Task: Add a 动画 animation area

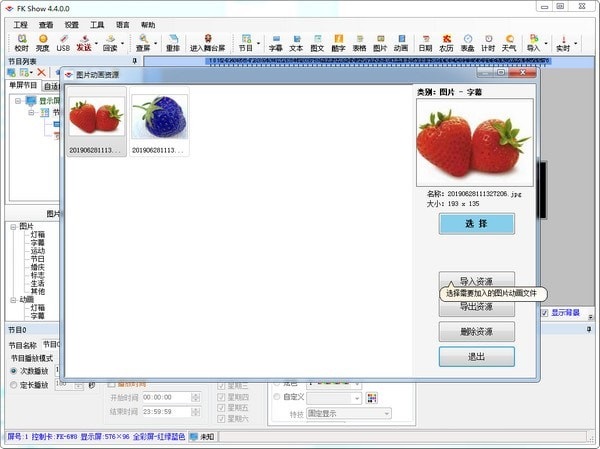Action: coord(401,43)
